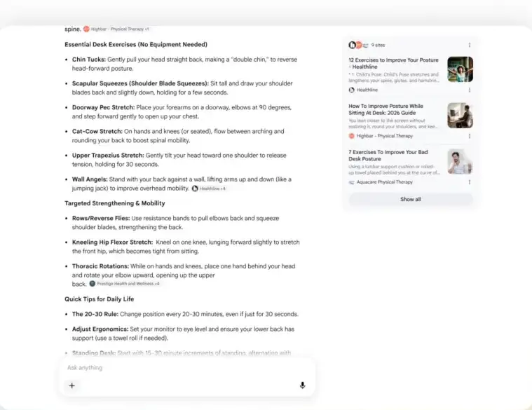Click the 'Wall Angels:' bullet text

pos(90,179)
